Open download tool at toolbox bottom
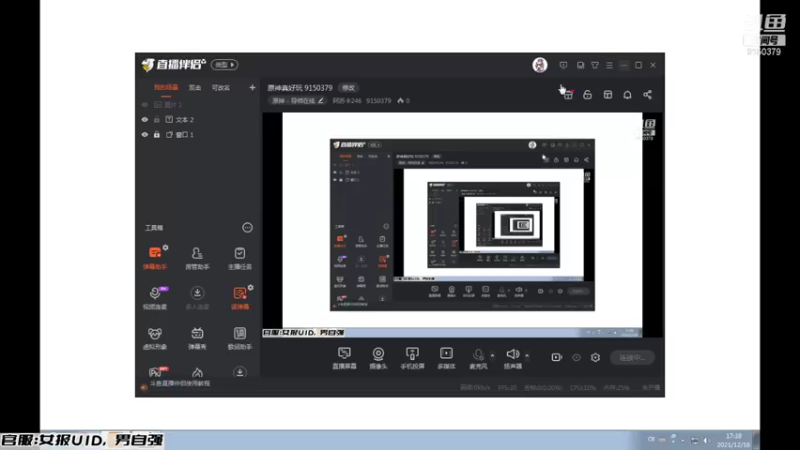Viewport: 800px width, 450px height. (x=239, y=372)
